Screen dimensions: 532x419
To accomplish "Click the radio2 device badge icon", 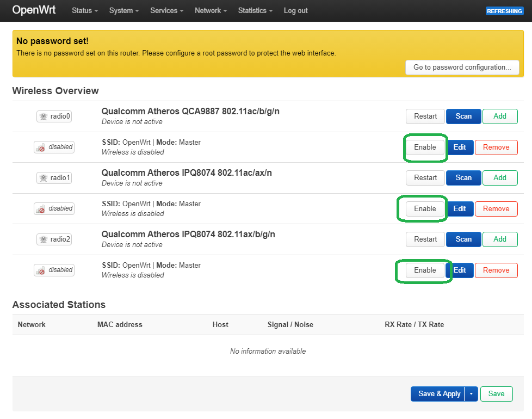I will tap(54, 239).
